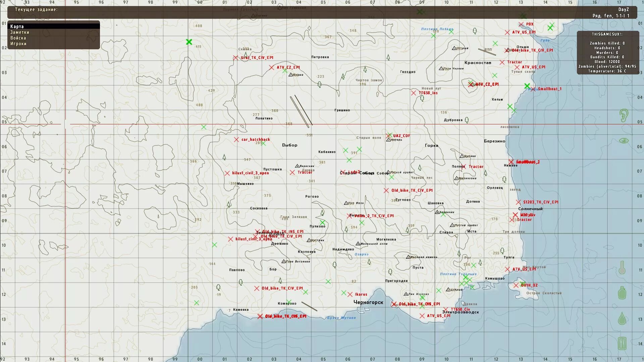Click the 'Ряд. fen, 1-1-I 1' player text
Viewport: 644px width, 362px height.
click(x=611, y=16)
